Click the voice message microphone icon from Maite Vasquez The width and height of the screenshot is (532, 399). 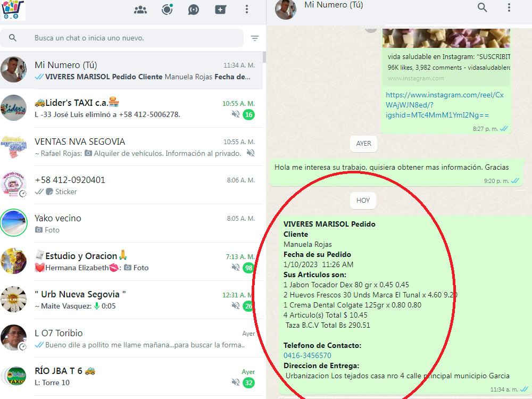pos(97,306)
